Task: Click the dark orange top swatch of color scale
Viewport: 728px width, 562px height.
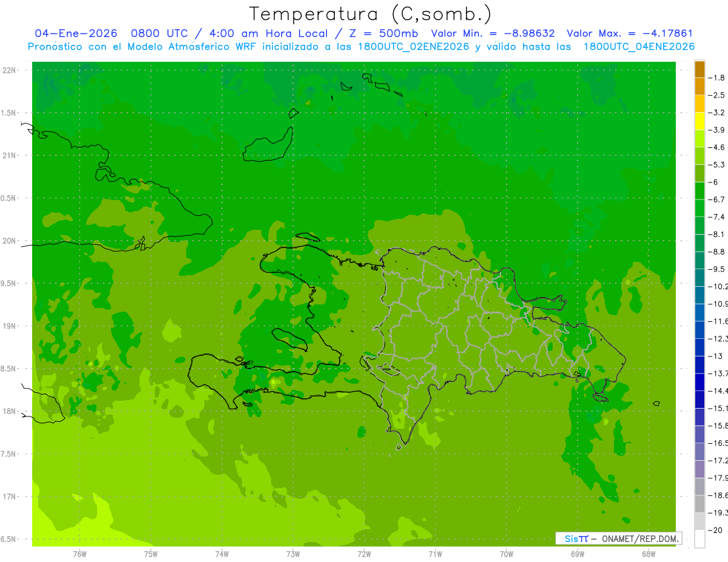Action: pyautogui.click(x=699, y=69)
